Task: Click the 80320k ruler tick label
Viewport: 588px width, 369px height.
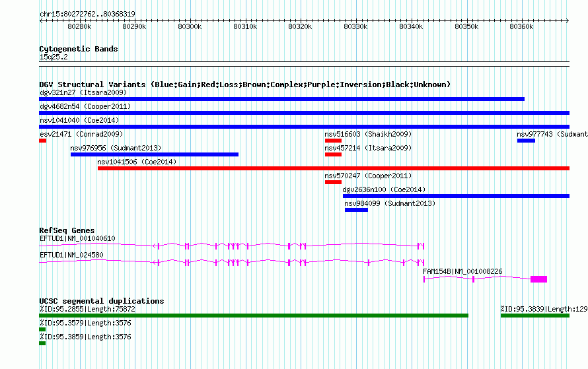Action: coord(300,26)
